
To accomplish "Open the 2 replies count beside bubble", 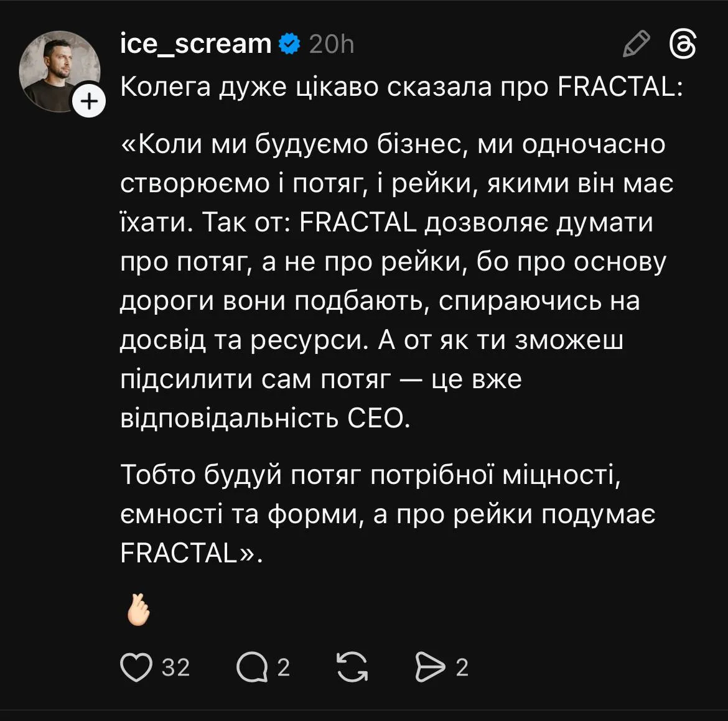I will [x=284, y=668].
